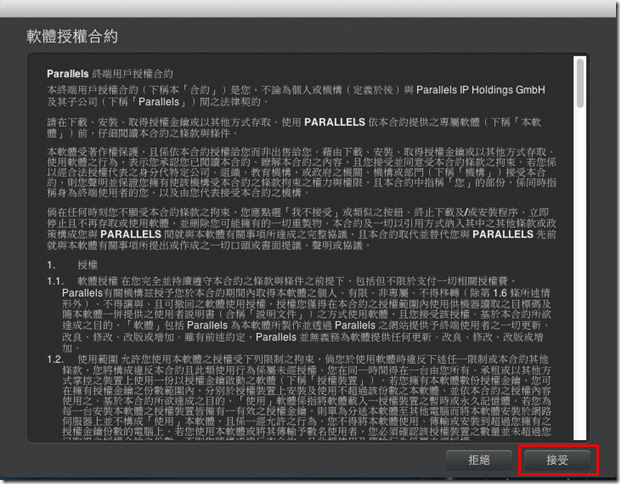The width and height of the screenshot is (620, 484).
Task: Click the paragraph starting with 倘在任何時刻
Action: 301,229
